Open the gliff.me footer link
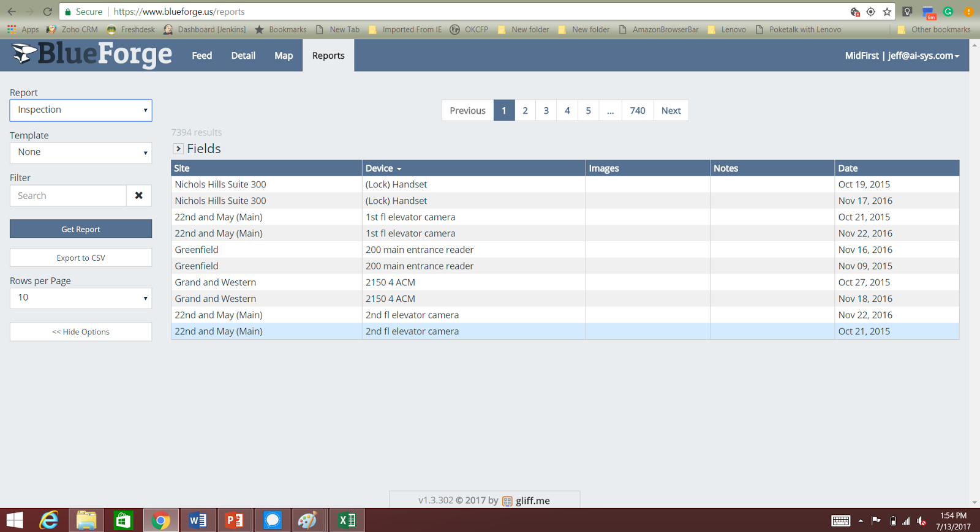Viewport: 980px width, 532px height. tap(532, 501)
